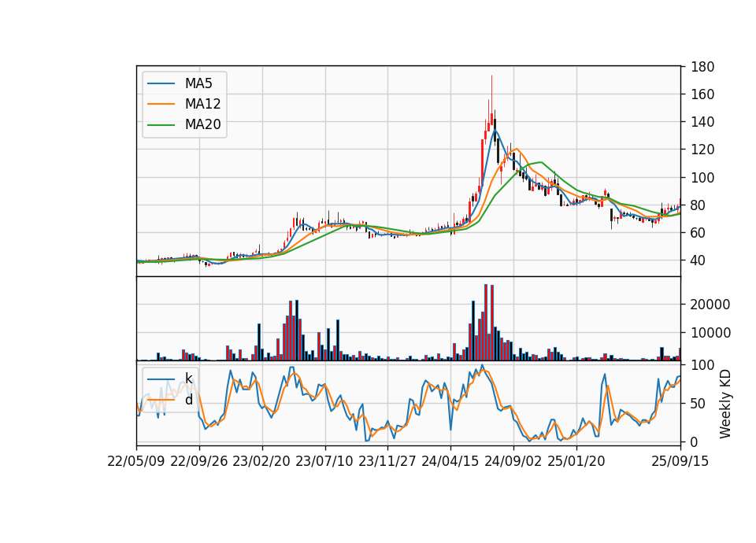Click the 160 price axis label

pos(702,94)
